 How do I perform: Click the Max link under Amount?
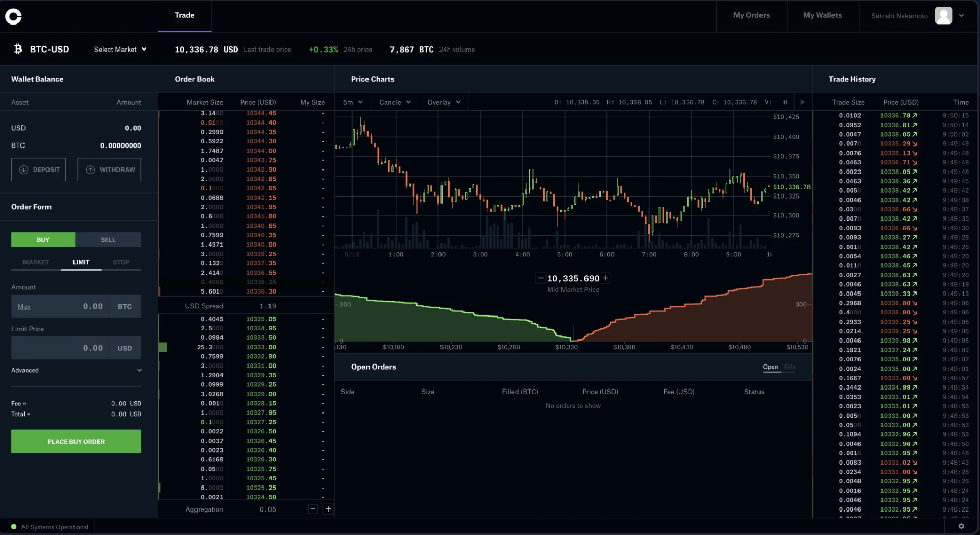pos(24,307)
